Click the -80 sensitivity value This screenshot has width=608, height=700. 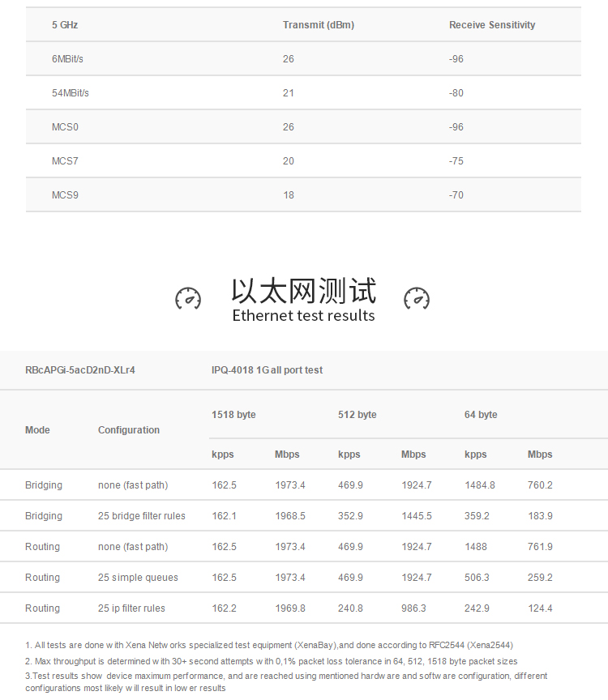[x=456, y=93]
